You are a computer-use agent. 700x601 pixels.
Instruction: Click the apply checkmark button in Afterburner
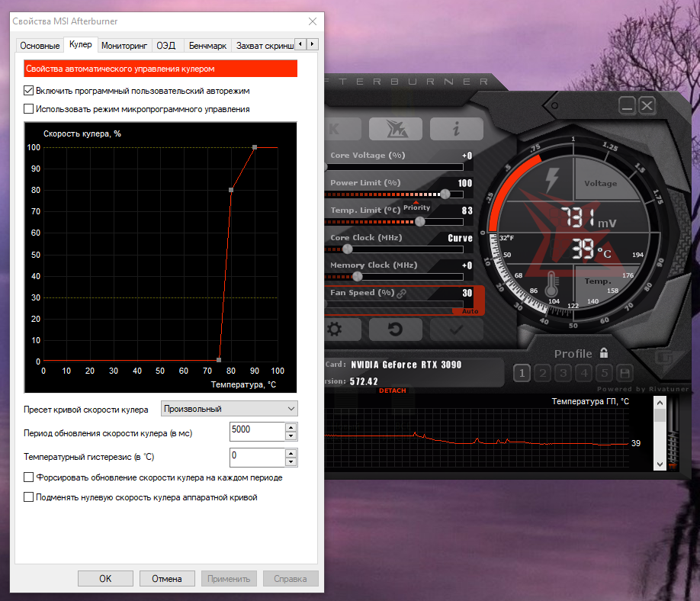point(456,329)
